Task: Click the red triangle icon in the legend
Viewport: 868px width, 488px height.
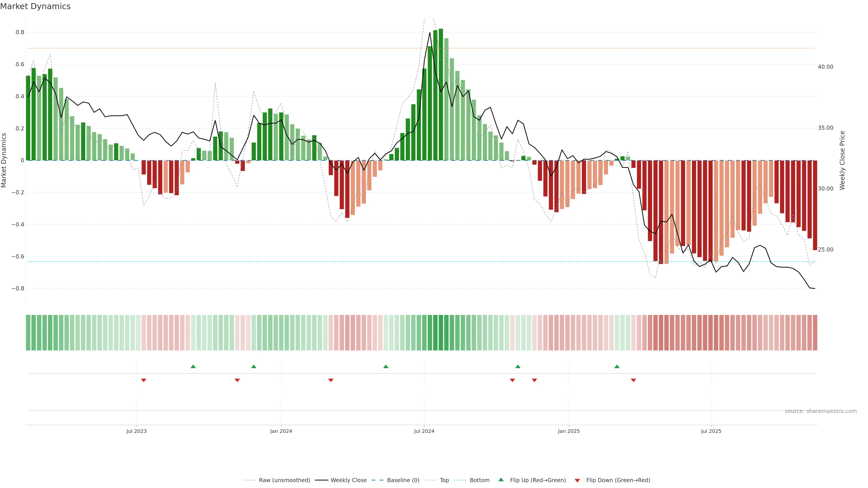Action: tap(577, 481)
